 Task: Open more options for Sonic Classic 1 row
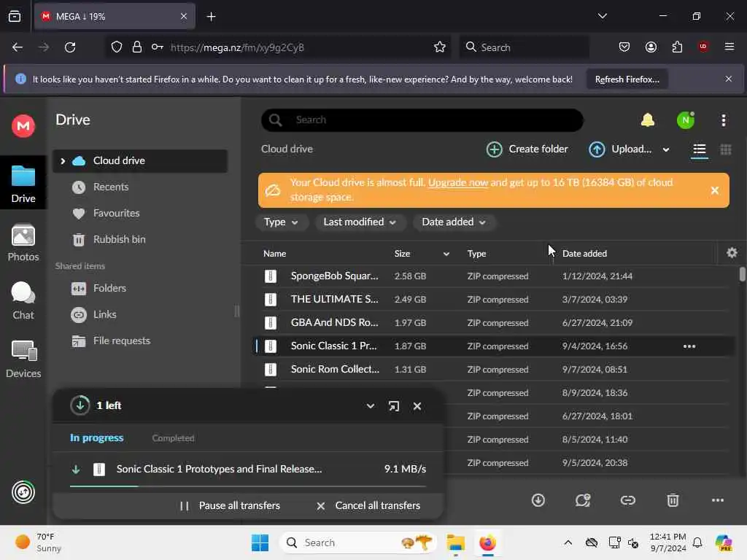tap(689, 346)
